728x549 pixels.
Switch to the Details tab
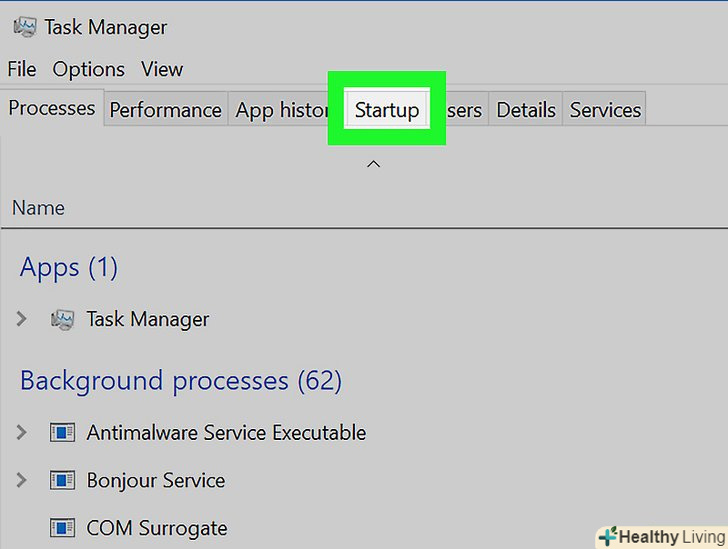pyautogui.click(x=526, y=110)
